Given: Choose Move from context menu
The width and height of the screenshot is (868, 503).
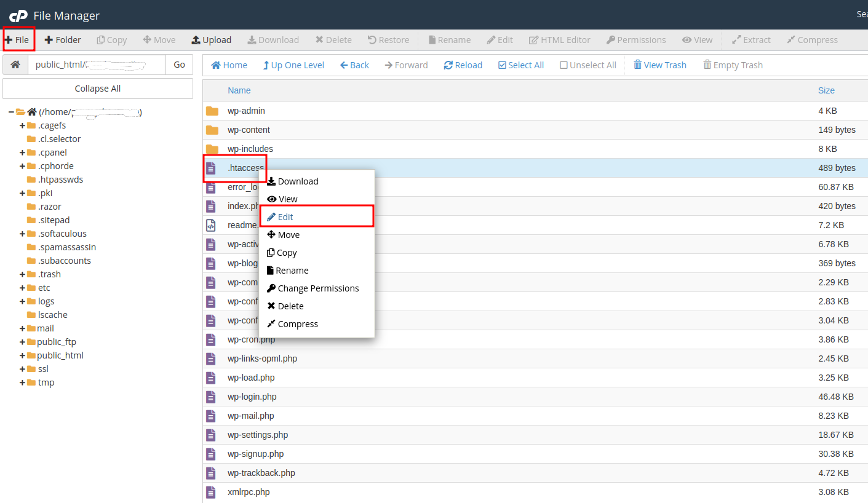Looking at the screenshot, I should pos(284,235).
